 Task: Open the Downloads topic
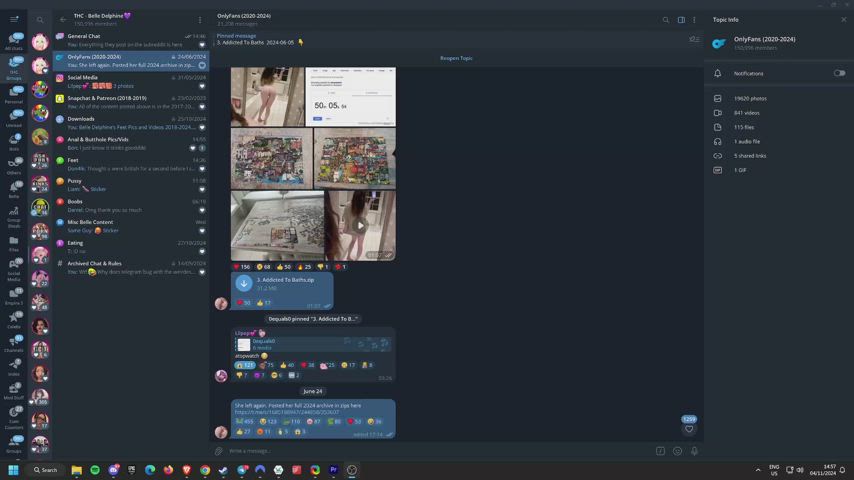[131, 123]
